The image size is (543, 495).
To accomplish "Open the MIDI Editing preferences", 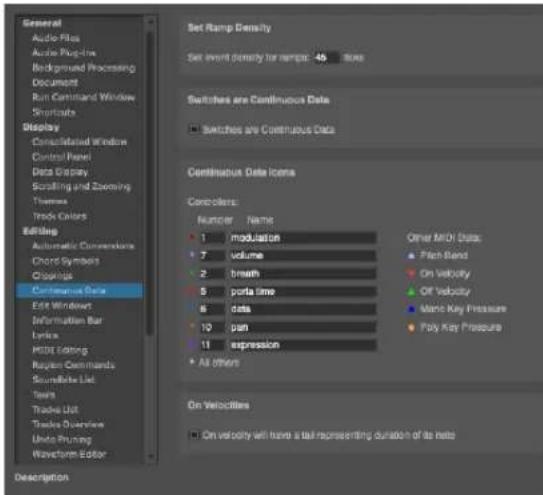I will (60, 350).
